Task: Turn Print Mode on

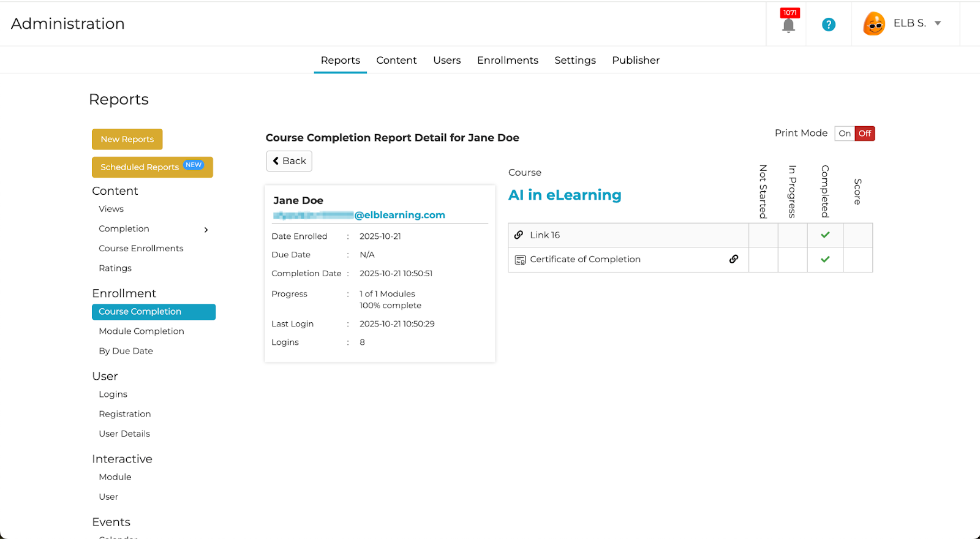Action: (845, 134)
